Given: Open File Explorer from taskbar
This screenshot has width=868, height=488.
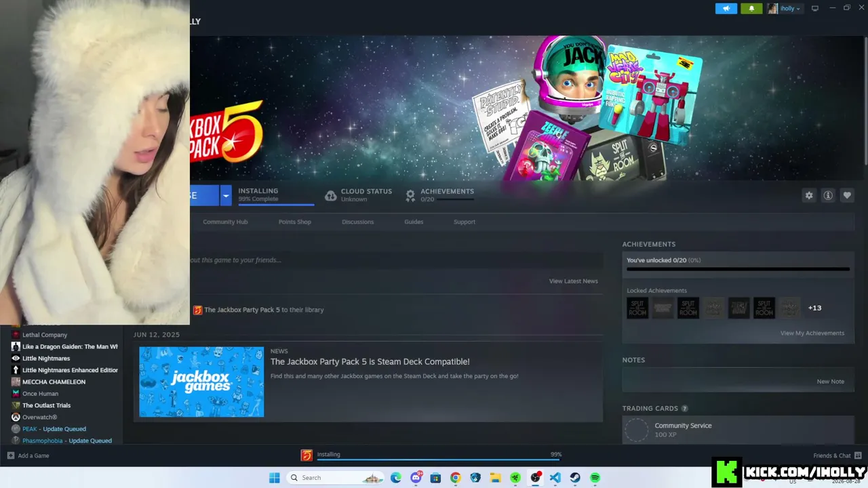Looking at the screenshot, I should pos(496,478).
